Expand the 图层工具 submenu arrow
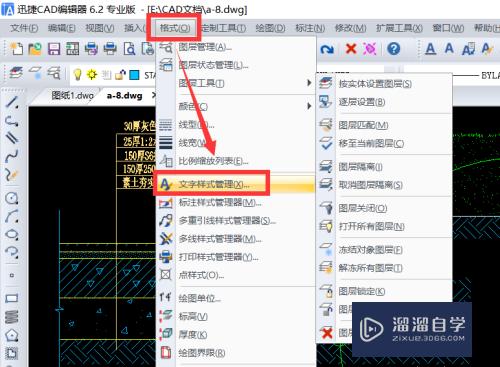 click(309, 83)
